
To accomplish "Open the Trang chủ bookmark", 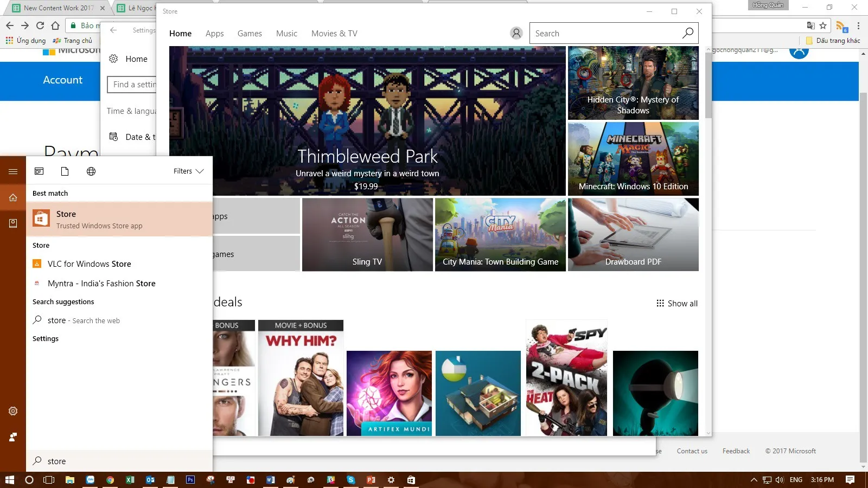I will click(73, 41).
